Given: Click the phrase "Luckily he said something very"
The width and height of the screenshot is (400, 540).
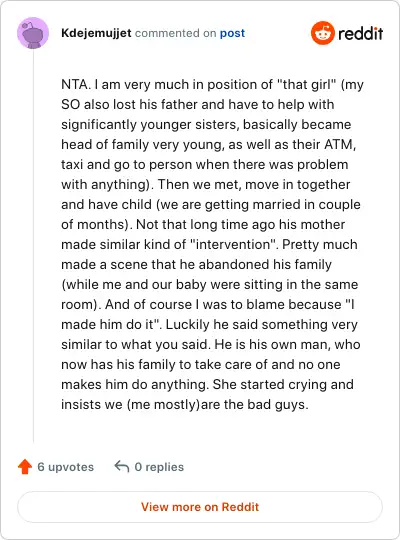Looking at the screenshot, I should click(x=261, y=324).
